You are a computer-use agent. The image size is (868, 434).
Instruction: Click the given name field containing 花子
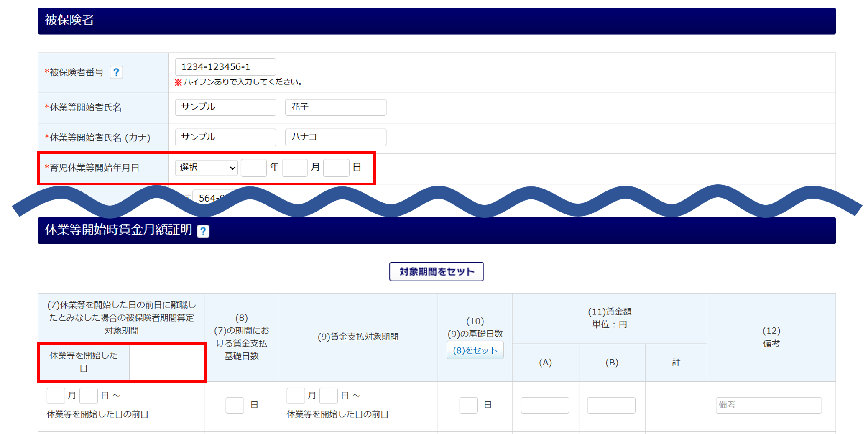[335, 107]
